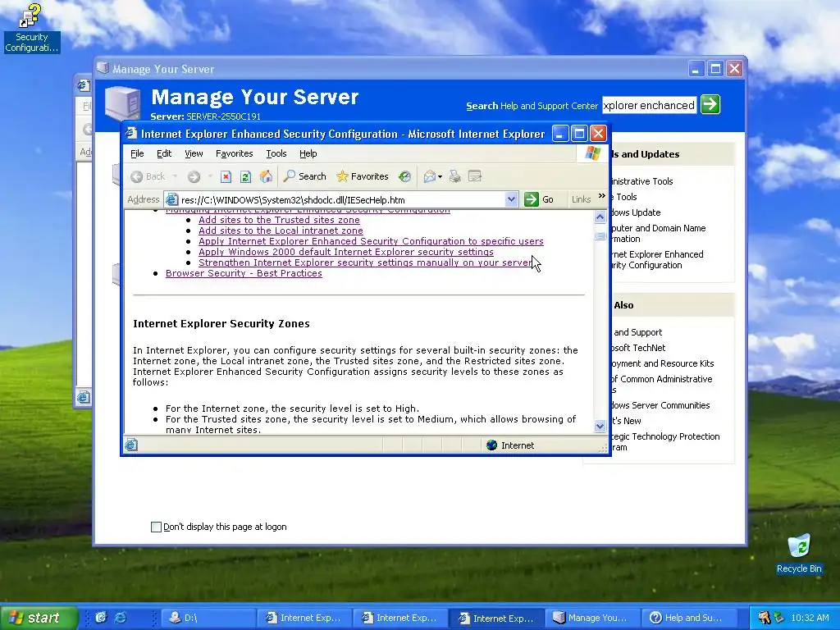Image resolution: width=840 pixels, height=630 pixels.
Task: Open 'Deployment and Resource Kits' link
Action: click(663, 363)
